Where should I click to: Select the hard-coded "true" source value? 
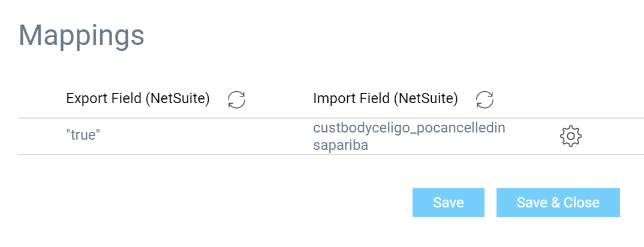(83, 135)
